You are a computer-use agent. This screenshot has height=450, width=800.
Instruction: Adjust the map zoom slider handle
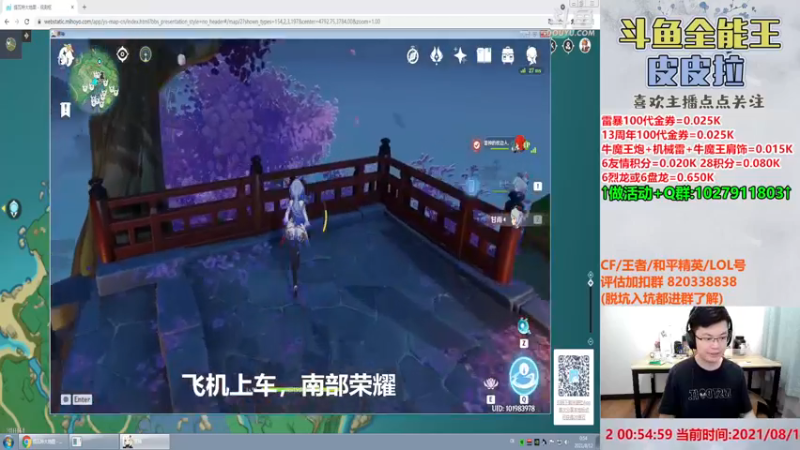(x=590, y=283)
